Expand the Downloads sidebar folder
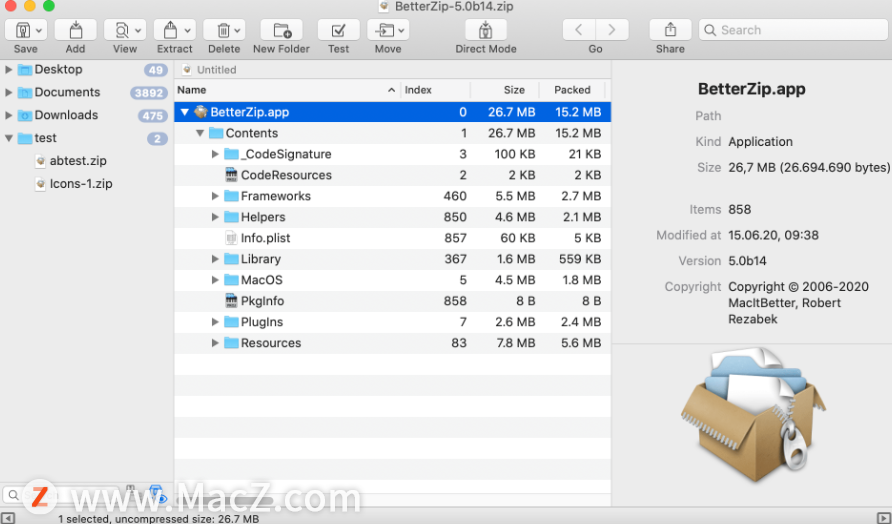892x524 pixels. click(x=9, y=115)
